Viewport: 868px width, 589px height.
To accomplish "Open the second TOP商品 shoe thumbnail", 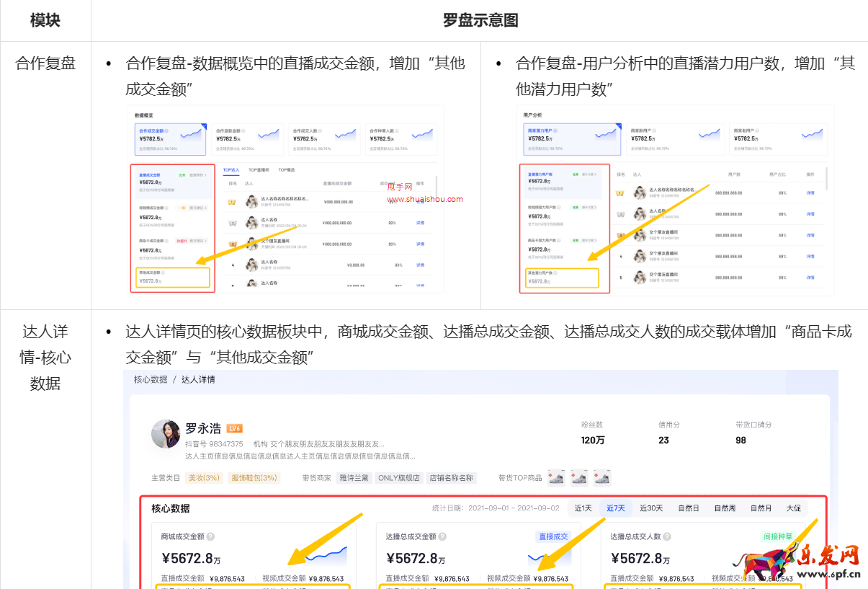I will pos(579,477).
